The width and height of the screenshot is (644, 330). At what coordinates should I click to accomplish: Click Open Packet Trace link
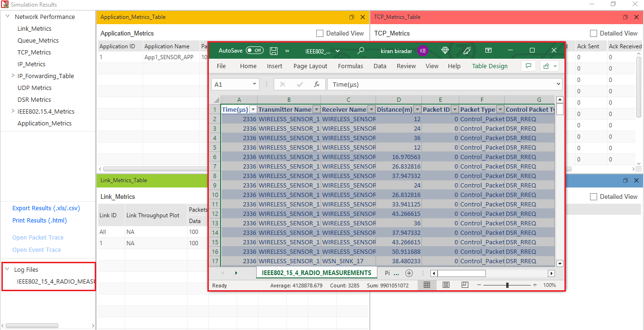pyautogui.click(x=38, y=238)
